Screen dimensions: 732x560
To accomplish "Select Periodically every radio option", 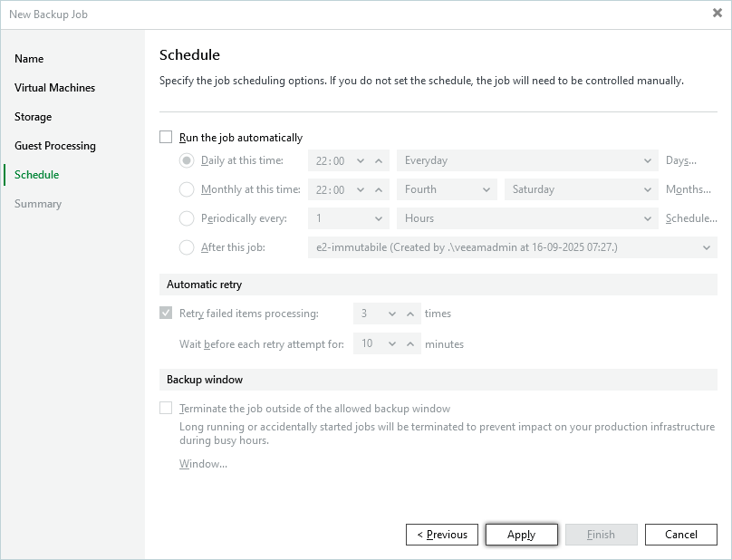I will (x=187, y=218).
